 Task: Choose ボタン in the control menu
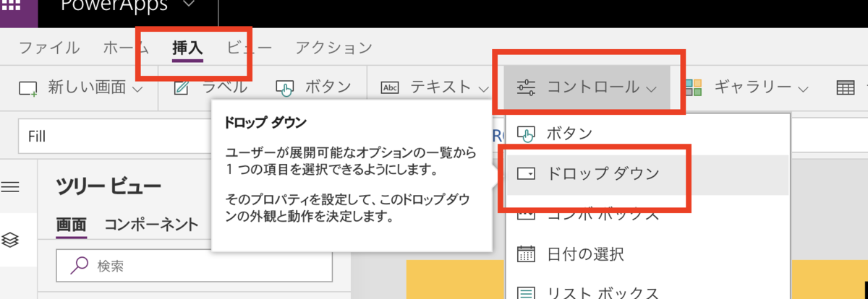[647, 133]
